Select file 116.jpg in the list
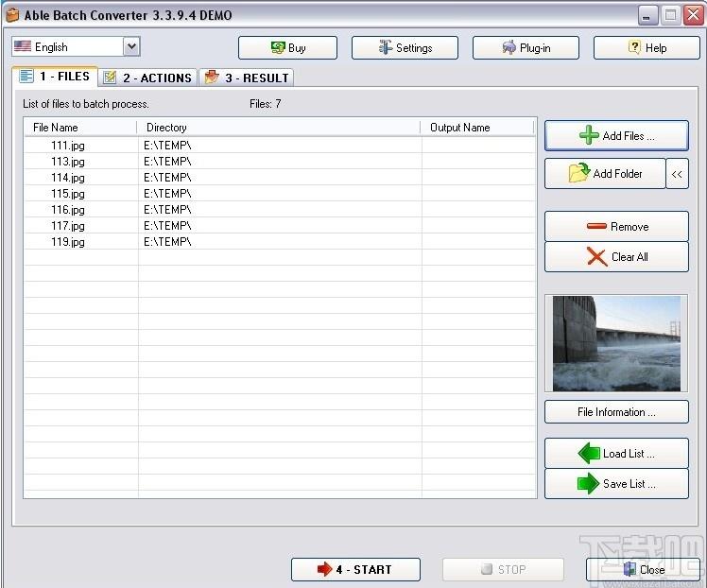The image size is (707, 588). [68, 210]
